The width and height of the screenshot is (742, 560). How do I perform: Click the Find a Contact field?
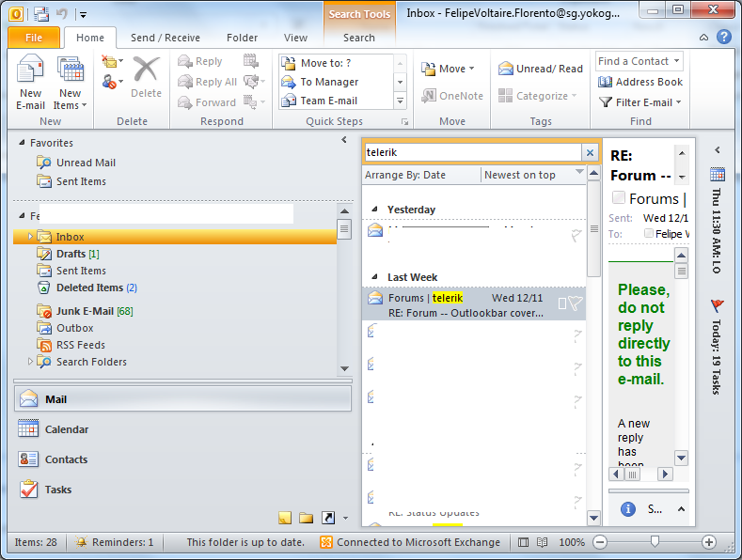click(639, 61)
